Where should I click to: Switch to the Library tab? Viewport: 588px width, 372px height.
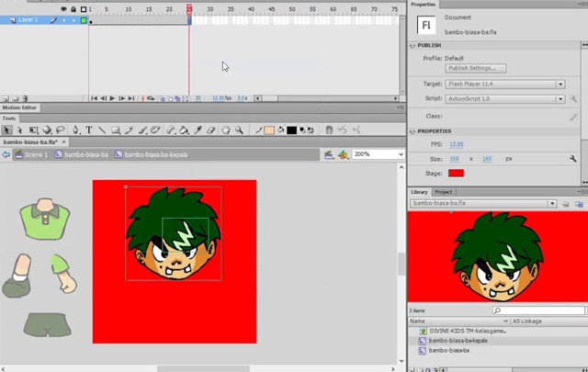(419, 192)
